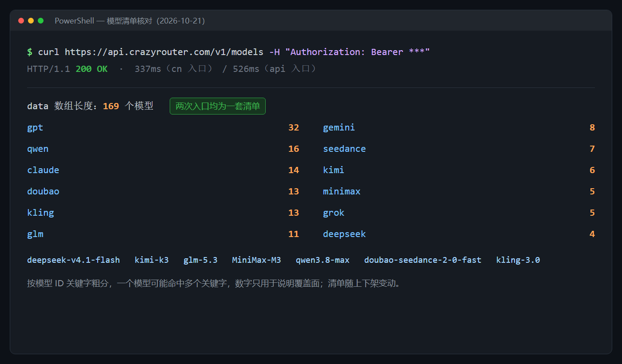Select the "gpt" keyword row label
Viewport: 622px width, 364px height.
pos(35,127)
